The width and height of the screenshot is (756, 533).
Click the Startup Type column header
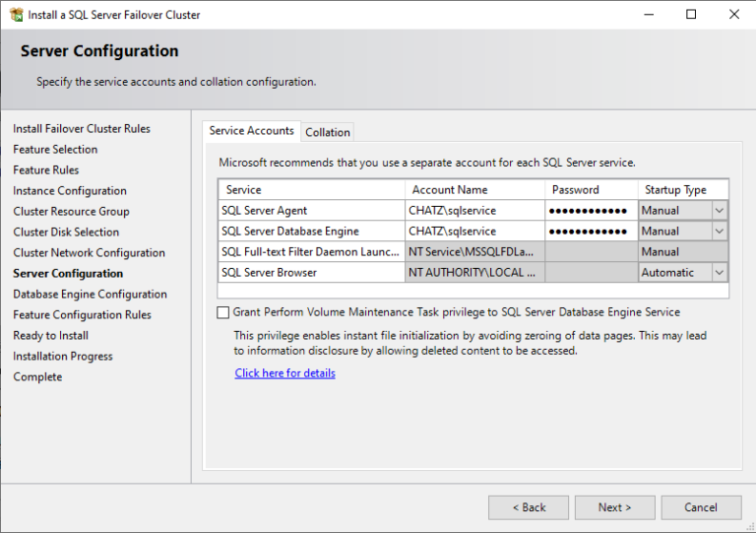coord(683,190)
